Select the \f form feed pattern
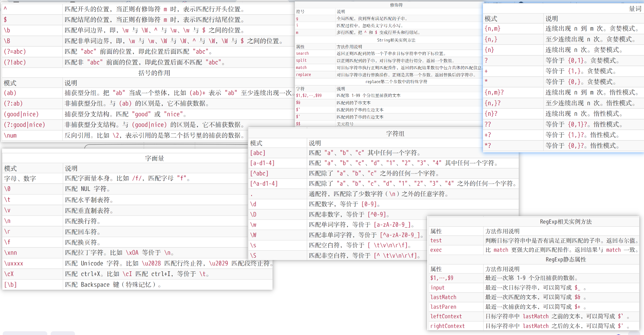This screenshot has height=335, width=644. (x=7, y=242)
